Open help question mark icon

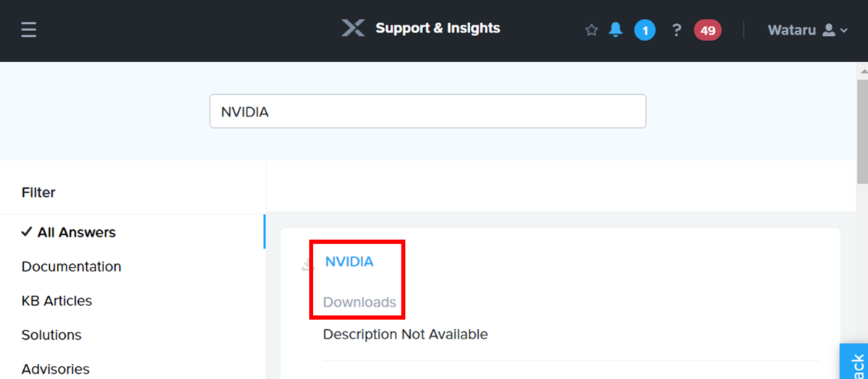676,30
